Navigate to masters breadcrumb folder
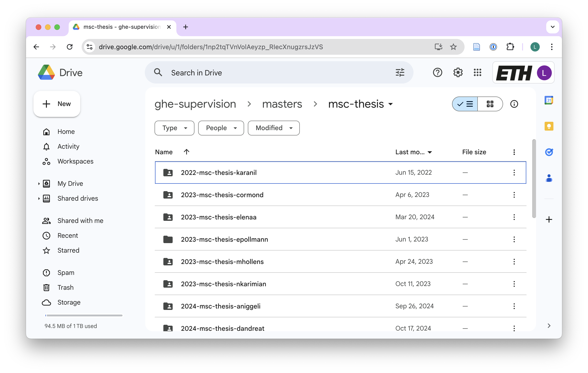 282,104
